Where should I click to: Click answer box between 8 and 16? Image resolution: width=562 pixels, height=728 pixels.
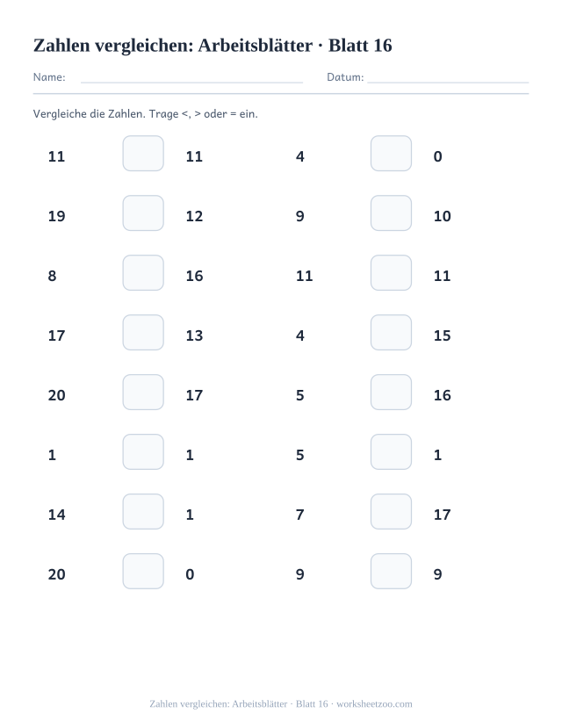(143, 272)
